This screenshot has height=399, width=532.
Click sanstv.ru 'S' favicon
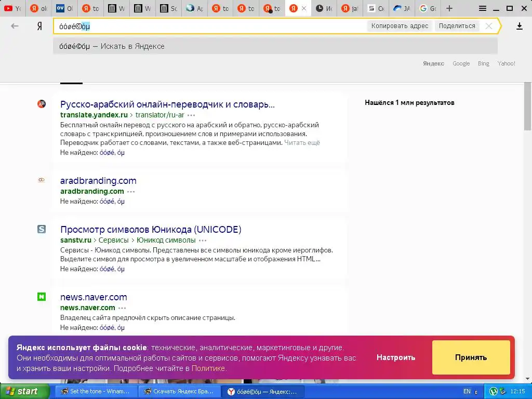tap(42, 229)
